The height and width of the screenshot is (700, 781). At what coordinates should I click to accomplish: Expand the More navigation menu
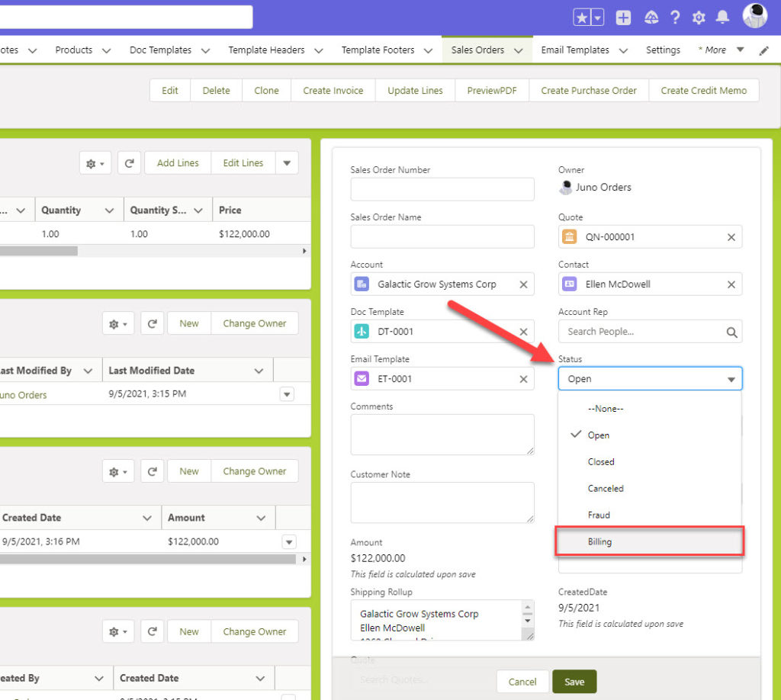[721, 50]
